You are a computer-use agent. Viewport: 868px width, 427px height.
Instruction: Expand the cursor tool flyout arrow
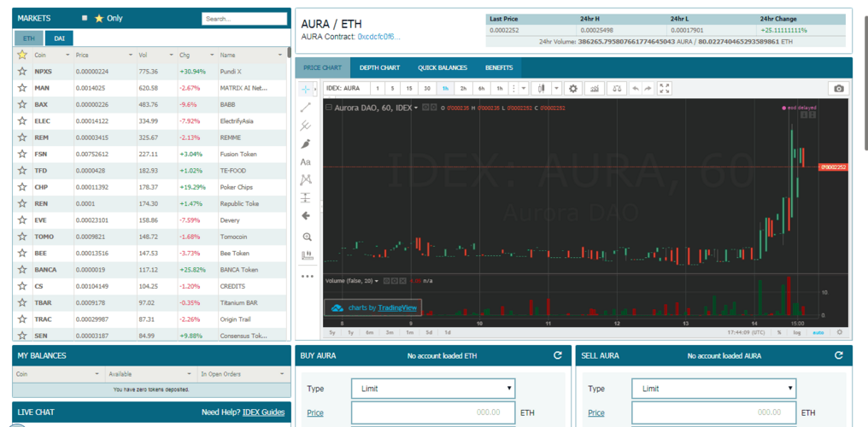(314, 89)
